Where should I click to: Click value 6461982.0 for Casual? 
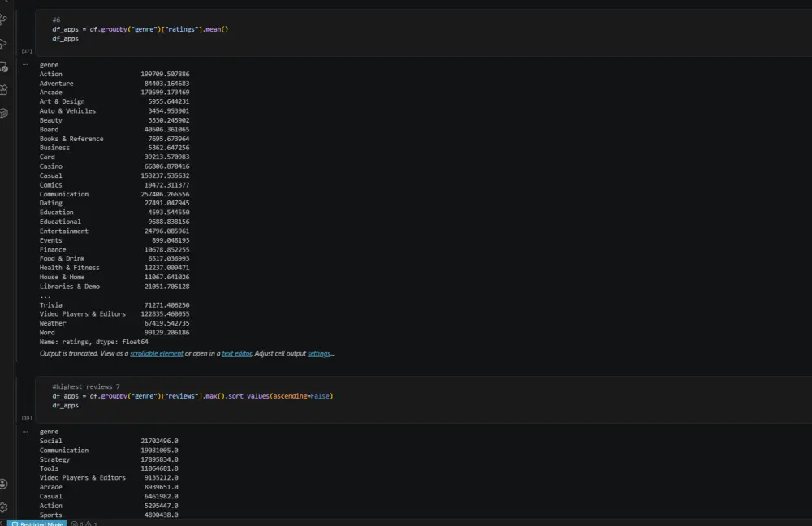pos(161,497)
